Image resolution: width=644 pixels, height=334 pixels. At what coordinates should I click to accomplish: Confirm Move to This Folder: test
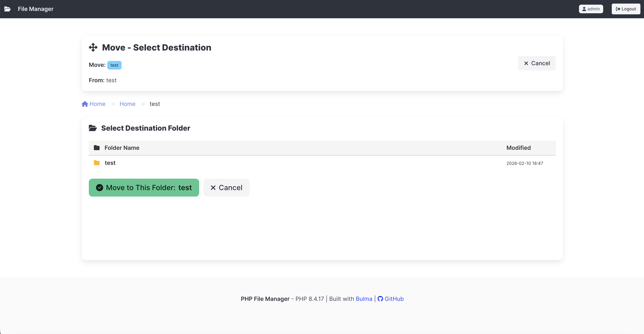pos(144,188)
